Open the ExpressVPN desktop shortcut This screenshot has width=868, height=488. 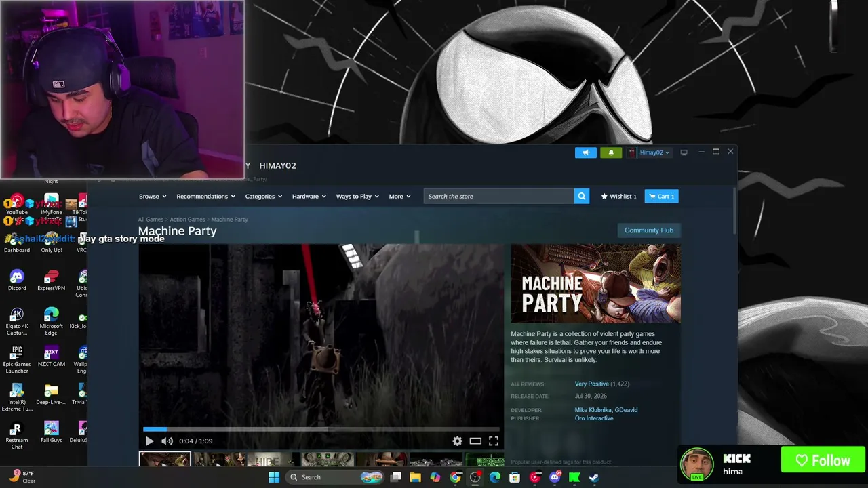tap(51, 280)
